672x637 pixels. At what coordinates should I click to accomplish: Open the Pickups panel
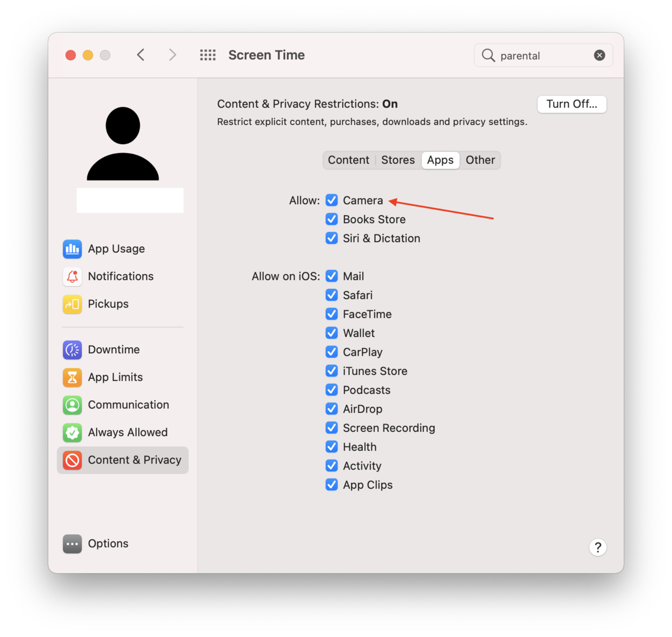pyautogui.click(x=108, y=304)
